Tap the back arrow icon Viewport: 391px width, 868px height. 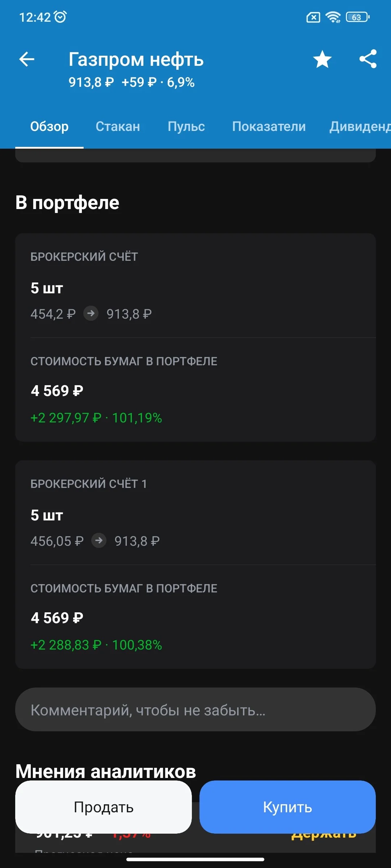point(27,59)
